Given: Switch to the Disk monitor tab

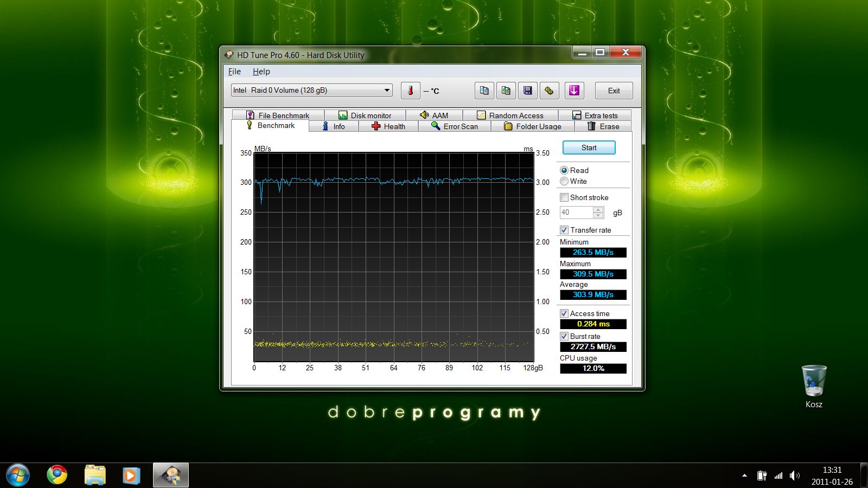Looking at the screenshot, I should [x=365, y=115].
